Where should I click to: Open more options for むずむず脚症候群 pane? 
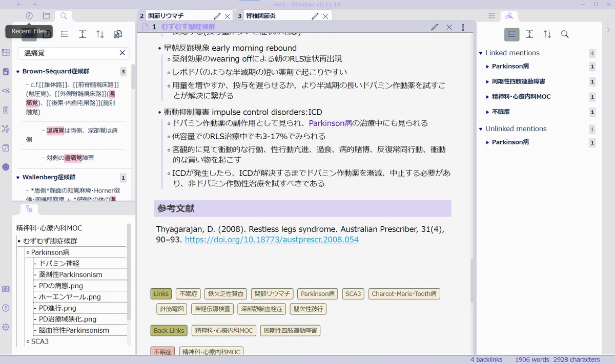pyautogui.click(x=463, y=27)
